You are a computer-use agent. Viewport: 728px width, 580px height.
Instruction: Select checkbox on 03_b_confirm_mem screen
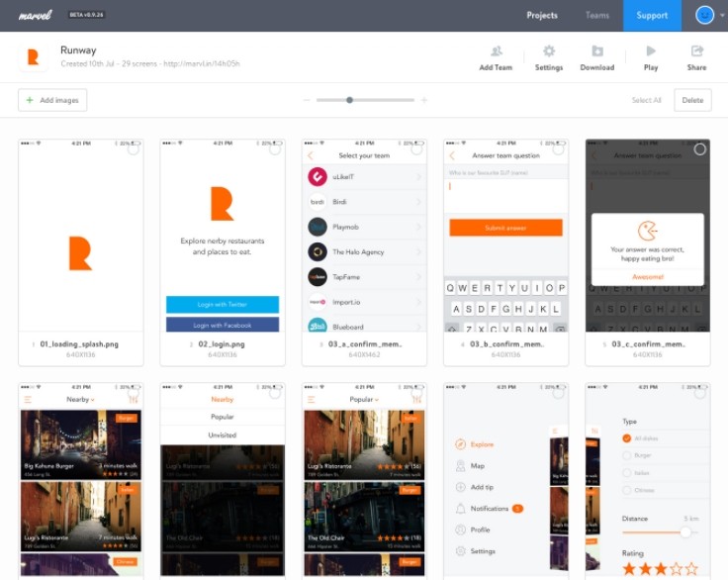(559, 149)
